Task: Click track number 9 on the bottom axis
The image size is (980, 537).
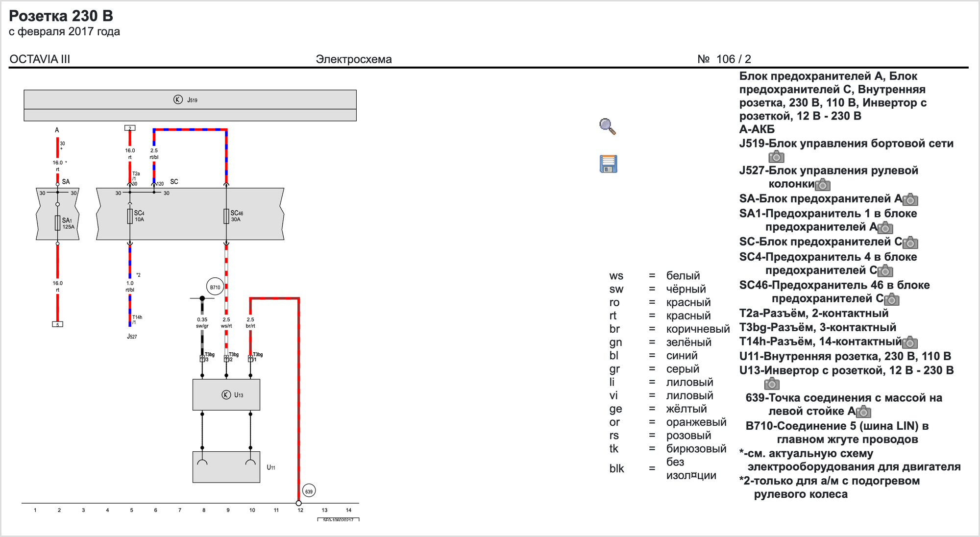Action: (x=228, y=511)
